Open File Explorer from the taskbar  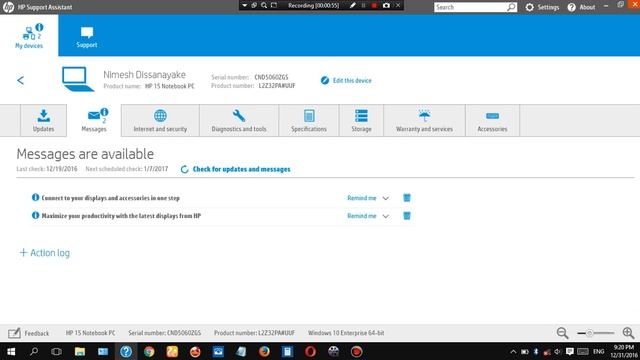pos(80,351)
